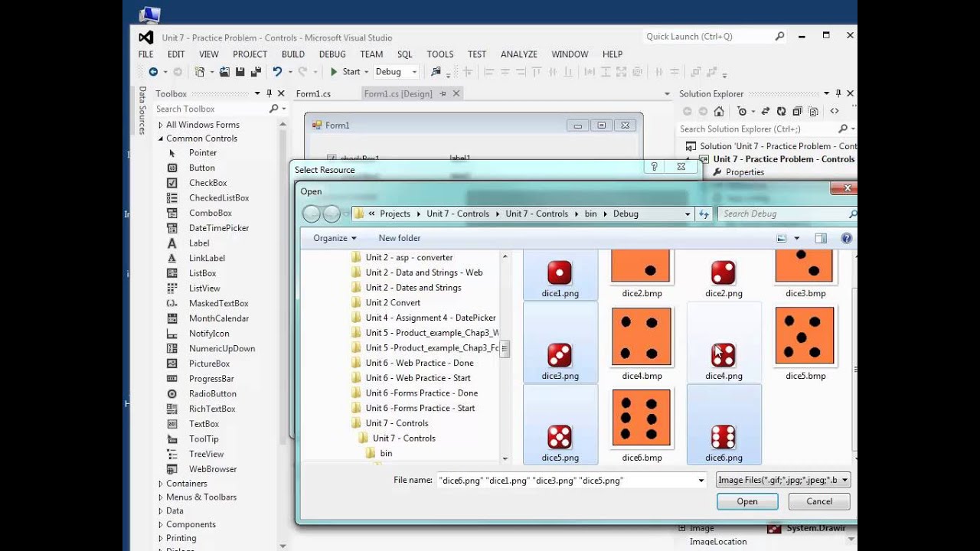Pin the Toolbox panel with pushpin icon

[x=269, y=93]
